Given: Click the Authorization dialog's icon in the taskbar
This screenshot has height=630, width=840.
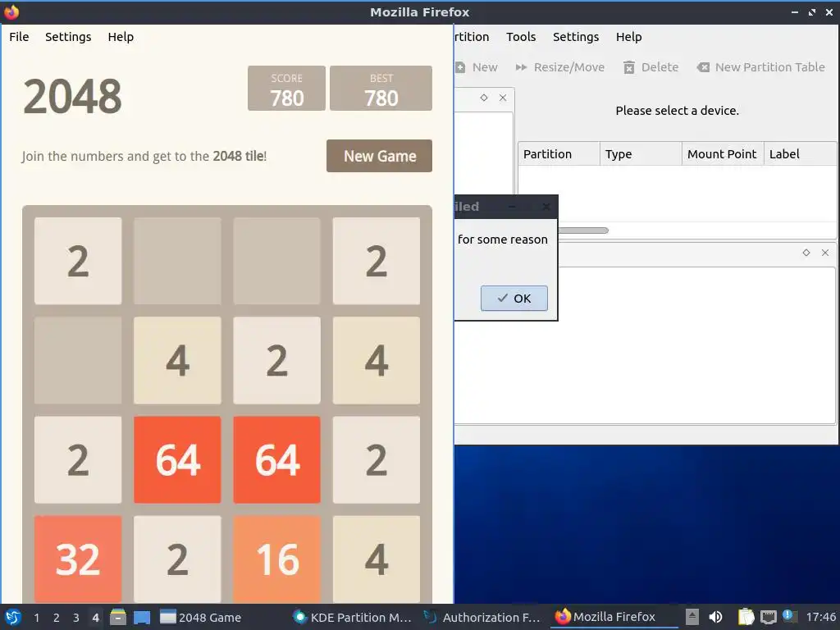Looking at the screenshot, I should 430,617.
